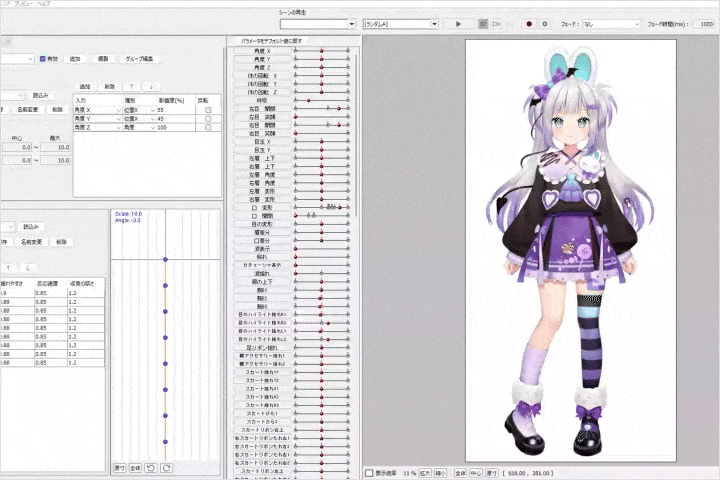
Task: Click the 反応速度 column header
Action: (47, 283)
